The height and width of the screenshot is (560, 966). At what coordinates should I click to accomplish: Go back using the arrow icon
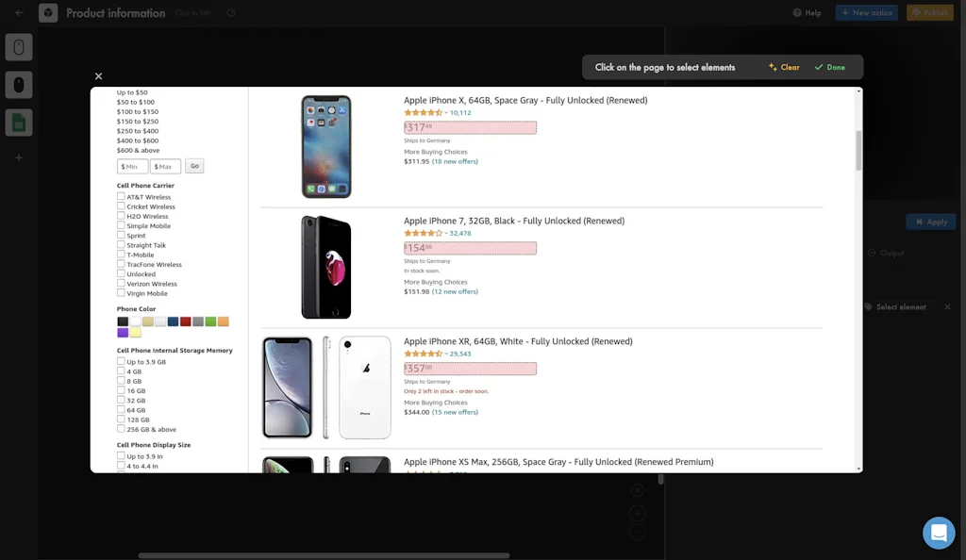[17, 12]
